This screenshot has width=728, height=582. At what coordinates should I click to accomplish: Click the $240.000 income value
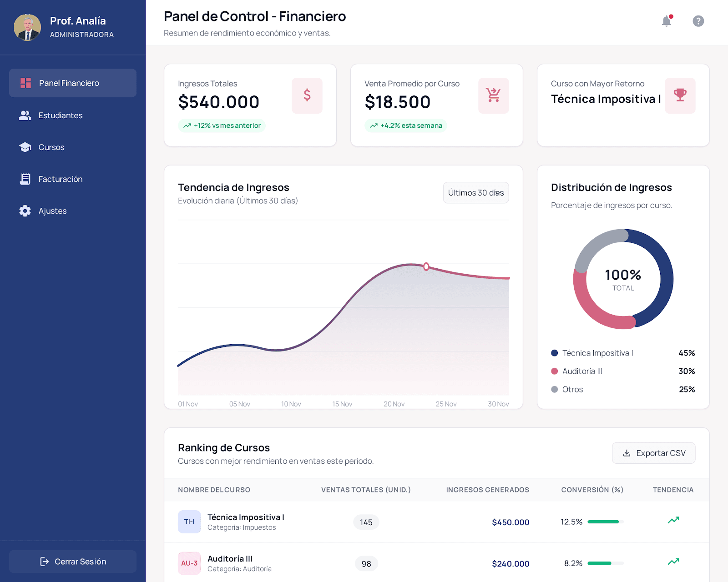click(511, 564)
